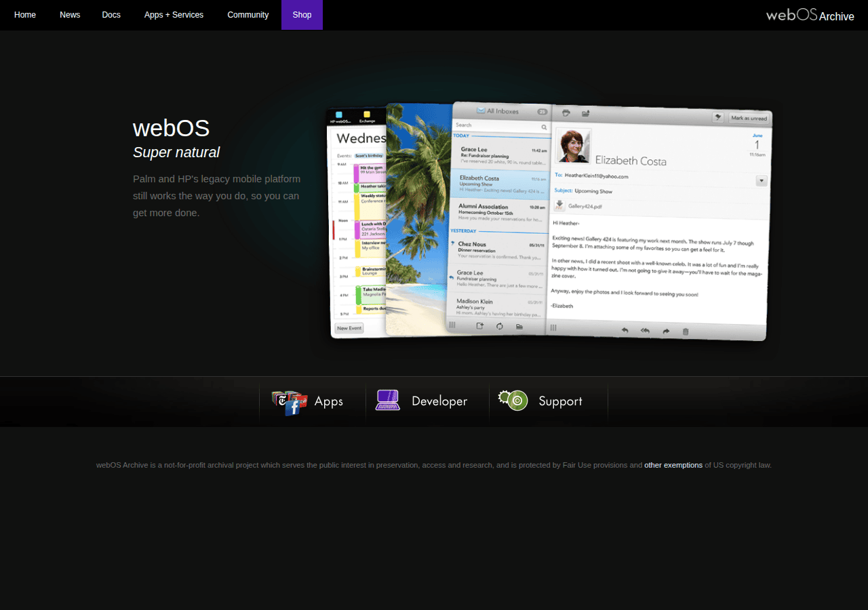Open the Docs menu item
868x610 pixels.
111,15
